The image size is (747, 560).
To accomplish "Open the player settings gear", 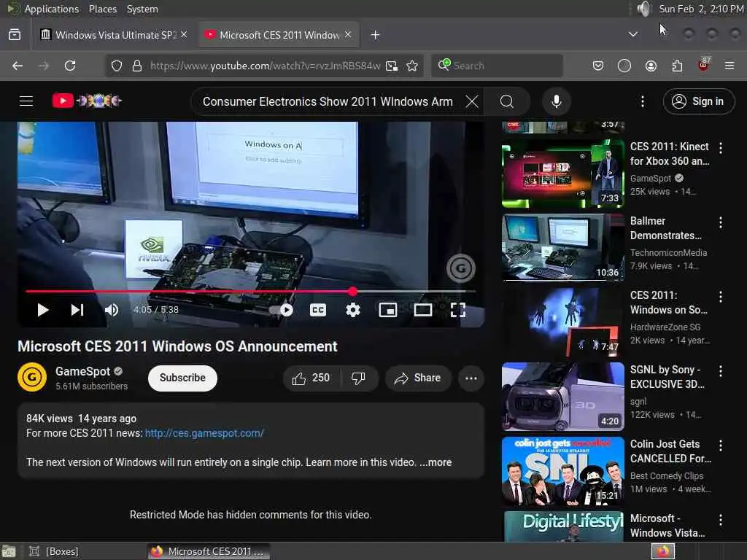I will coord(352,310).
